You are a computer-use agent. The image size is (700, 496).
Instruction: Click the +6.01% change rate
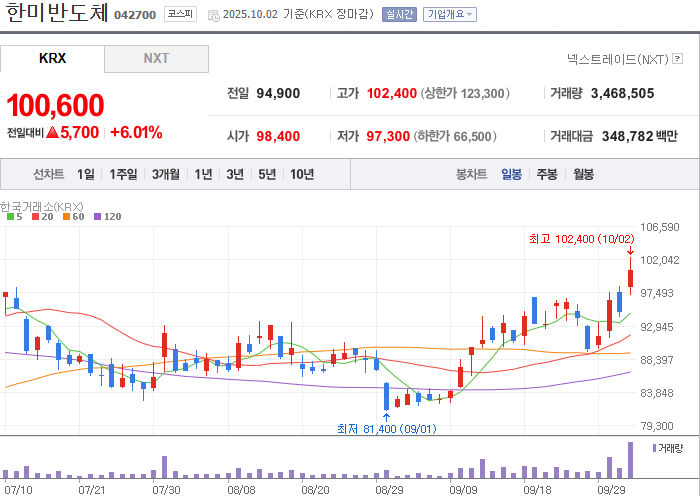(x=136, y=133)
